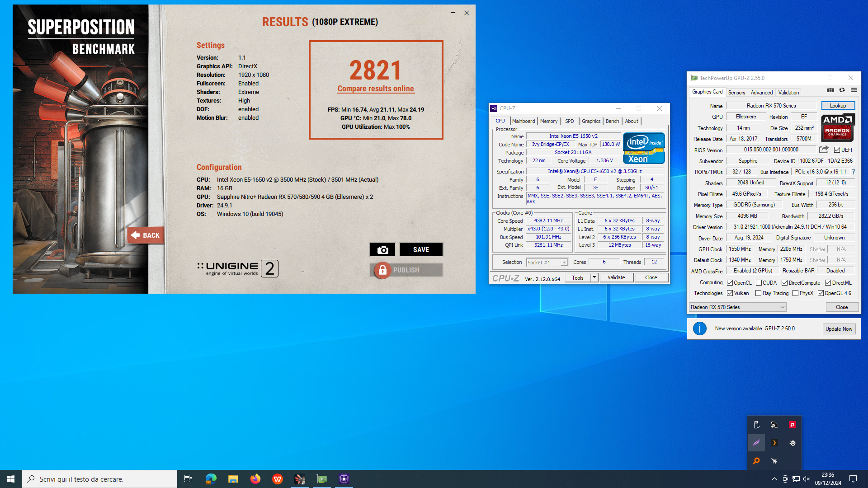Open the Validation tab in GPU-Z

788,93
